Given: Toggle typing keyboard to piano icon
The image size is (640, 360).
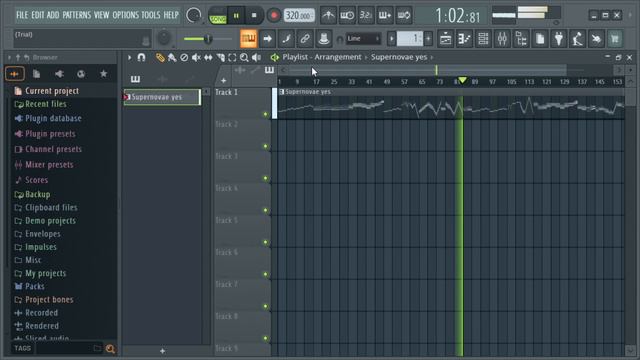Looking at the screenshot, I should (248, 39).
